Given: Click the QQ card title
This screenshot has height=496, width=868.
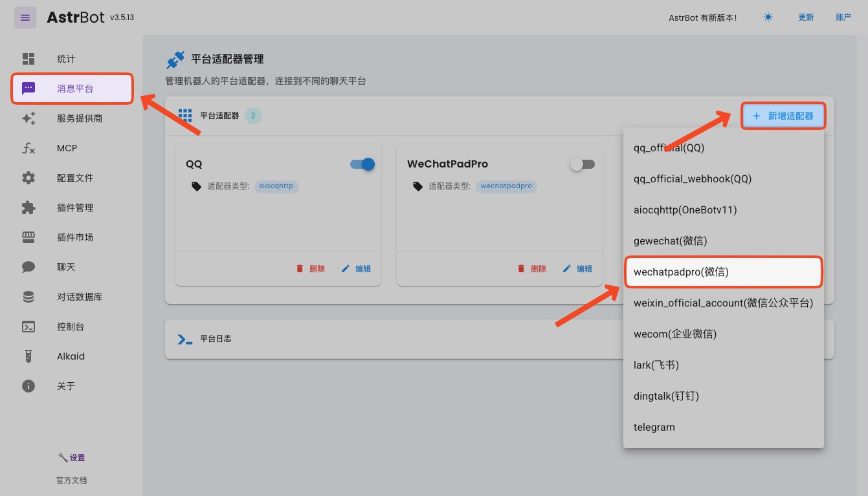Looking at the screenshot, I should click(194, 164).
